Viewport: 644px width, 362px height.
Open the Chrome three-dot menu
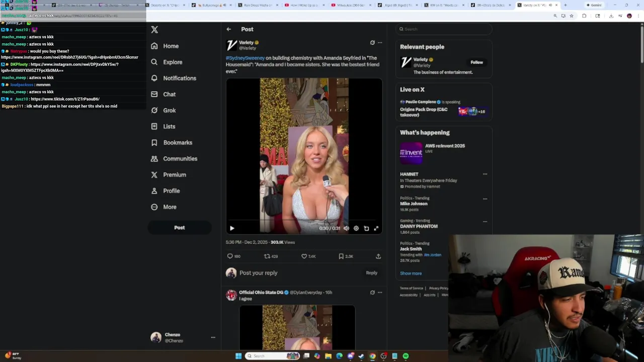(638, 16)
